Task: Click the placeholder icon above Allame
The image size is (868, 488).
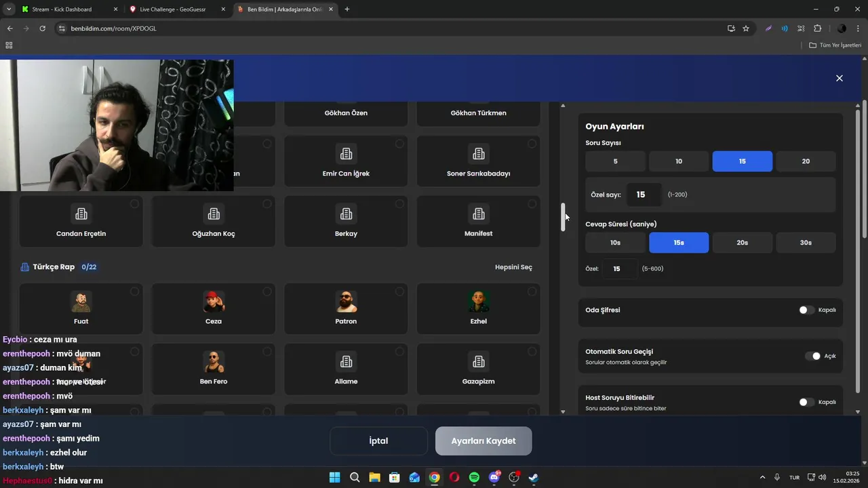Action: click(x=346, y=362)
